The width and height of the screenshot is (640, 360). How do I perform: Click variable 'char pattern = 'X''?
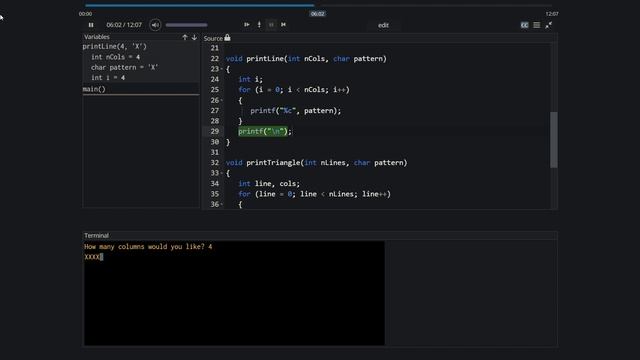click(124, 67)
